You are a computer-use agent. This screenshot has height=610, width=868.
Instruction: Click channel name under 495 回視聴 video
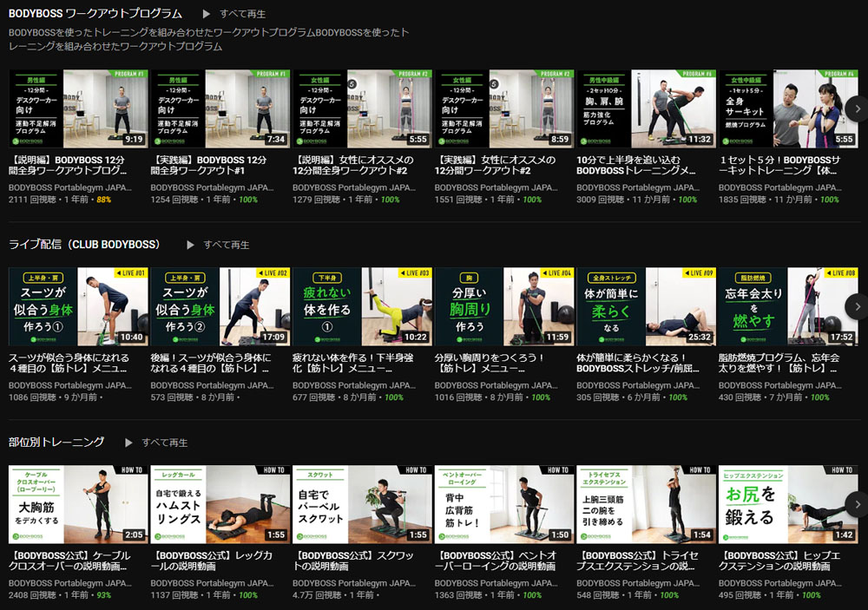(x=780, y=583)
